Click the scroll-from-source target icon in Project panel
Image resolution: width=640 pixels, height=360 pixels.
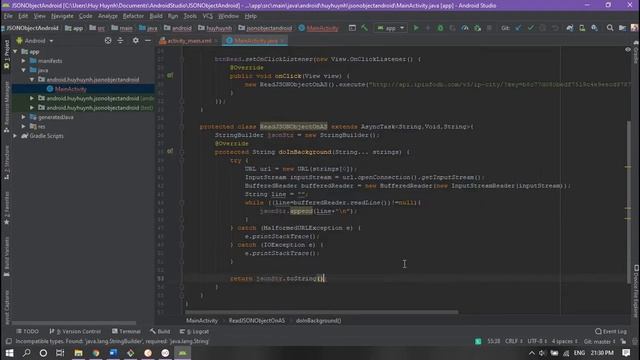click(108, 41)
